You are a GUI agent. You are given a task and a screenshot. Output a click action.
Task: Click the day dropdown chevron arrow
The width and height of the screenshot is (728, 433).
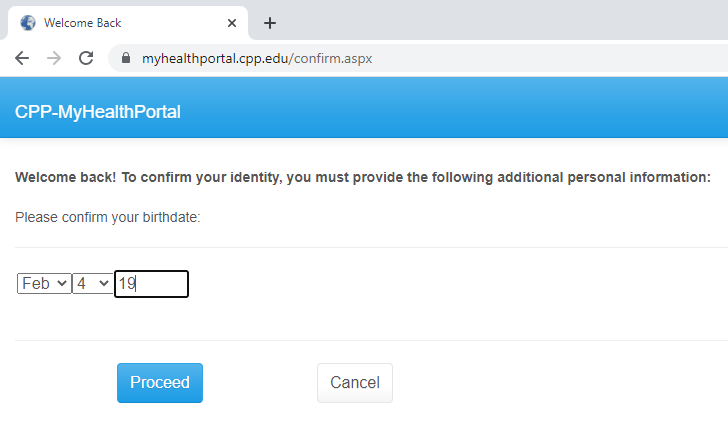pos(104,283)
